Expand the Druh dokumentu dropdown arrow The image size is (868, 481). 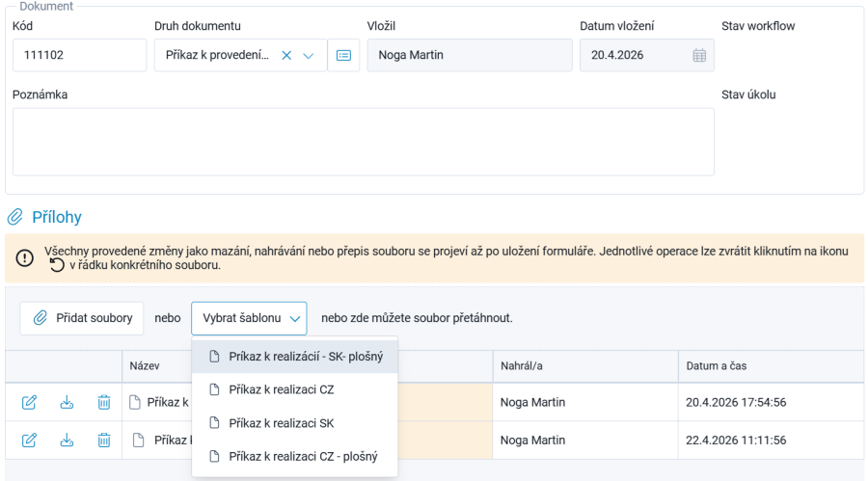coord(309,55)
